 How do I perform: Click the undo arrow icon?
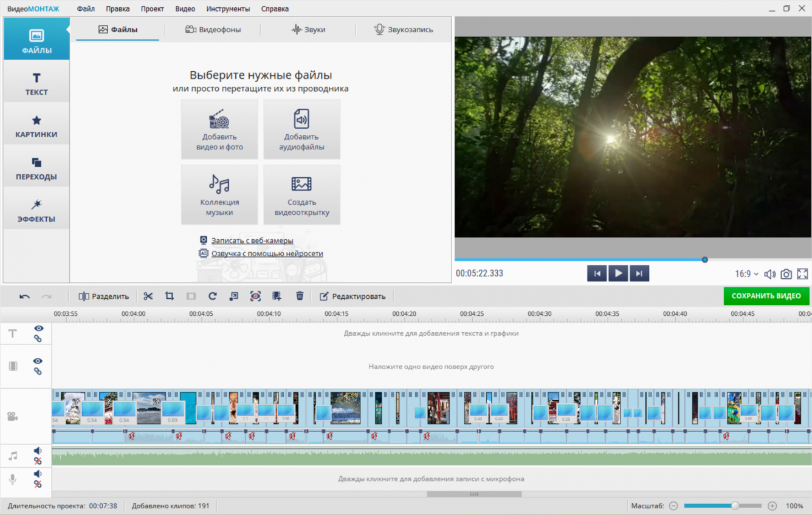click(24, 296)
